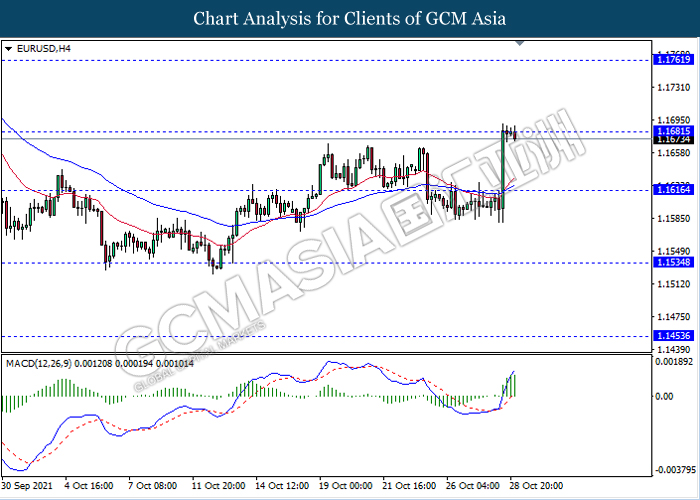Image resolution: width=700 pixels, height=500 pixels.
Task: Click the 1.15348 support level label
Action: pos(673,262)
